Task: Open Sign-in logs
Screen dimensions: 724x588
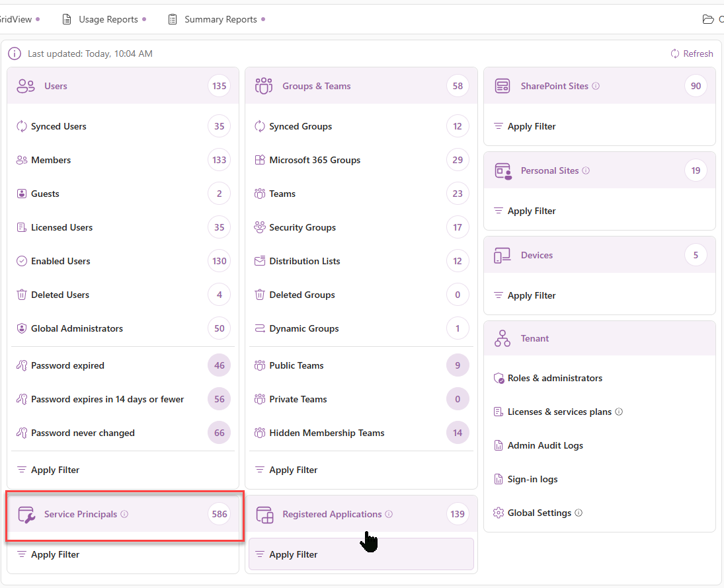Action: click(532, 479)
